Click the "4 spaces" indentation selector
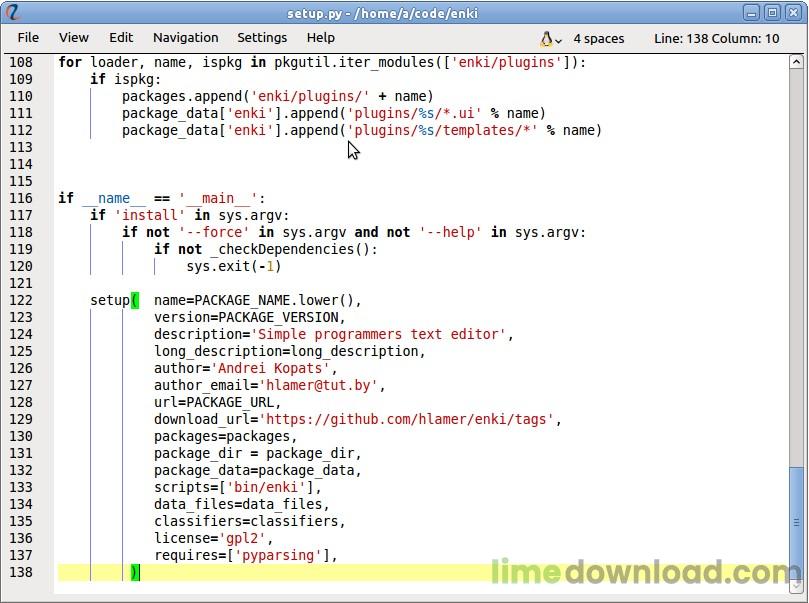The image size is (809, 603). (x=598, y=38)
